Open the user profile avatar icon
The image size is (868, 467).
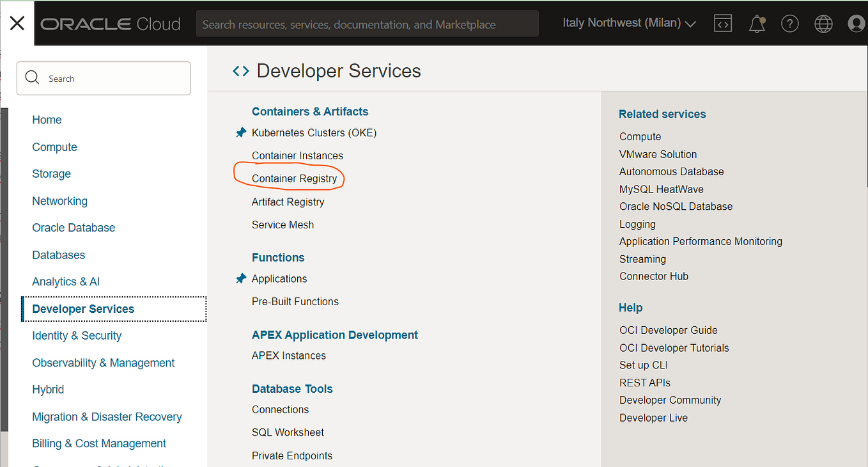pyautogui.click(x=856, y=24)
